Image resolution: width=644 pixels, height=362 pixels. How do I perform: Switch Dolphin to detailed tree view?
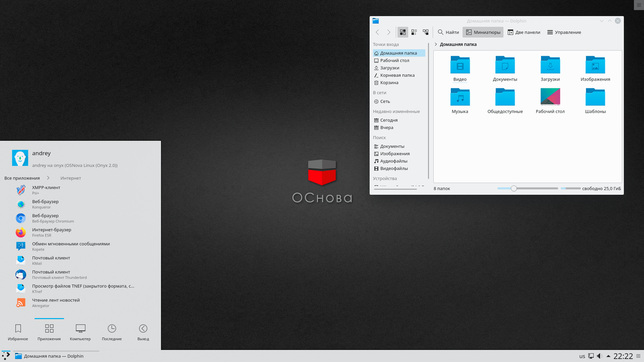[x=426, y=32]
